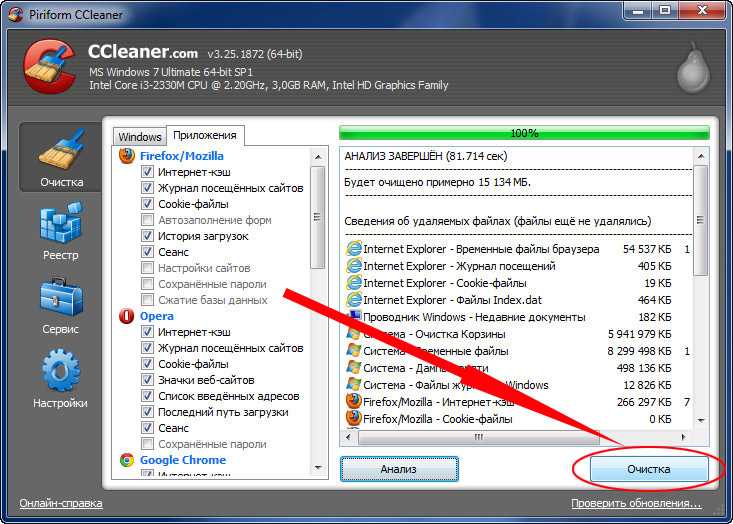
Task: Click the title bar CCleaner app icon
Action: tap(15, 14)
